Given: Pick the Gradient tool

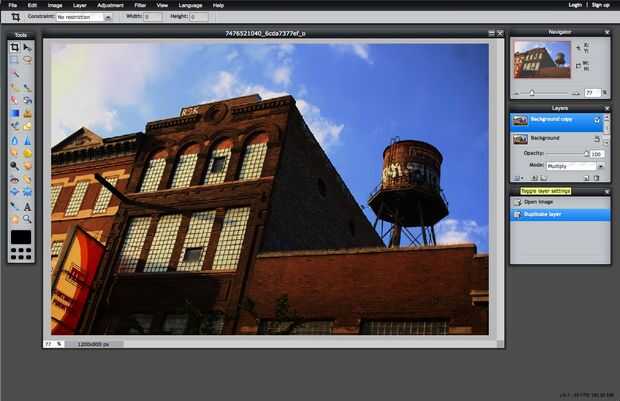Looking at the screenshot, I should pos(15,113).
